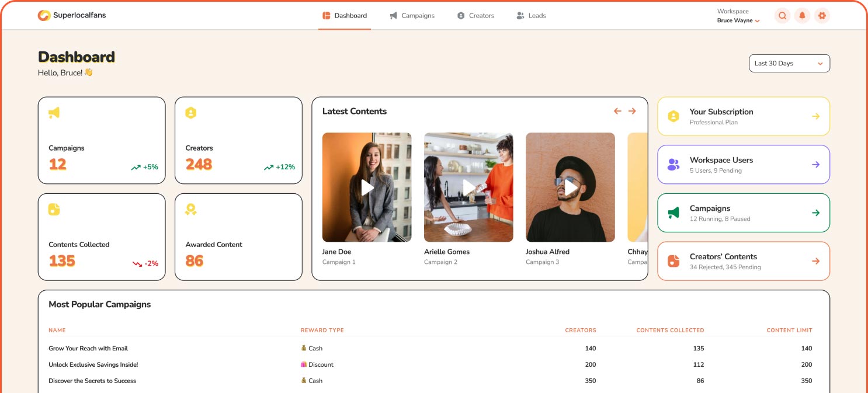Open the notifications bell

pyautogui.click(x=802, y=16)
